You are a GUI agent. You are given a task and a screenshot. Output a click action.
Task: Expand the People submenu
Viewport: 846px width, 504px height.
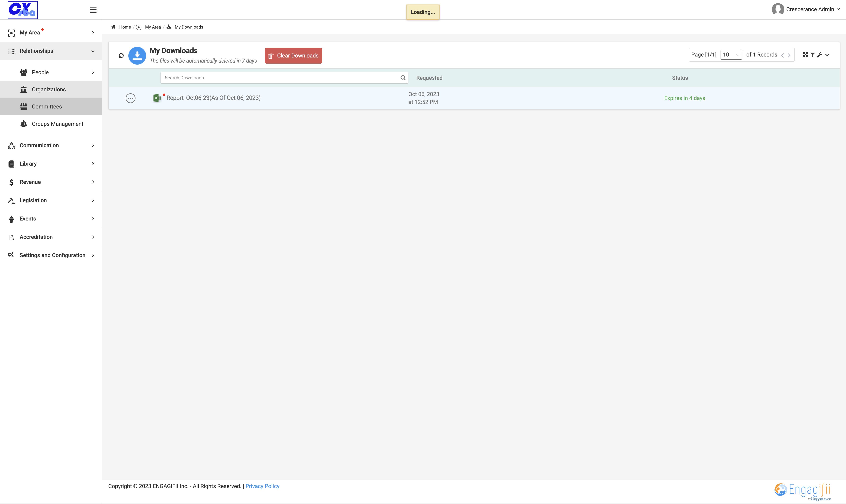point(51,72)
